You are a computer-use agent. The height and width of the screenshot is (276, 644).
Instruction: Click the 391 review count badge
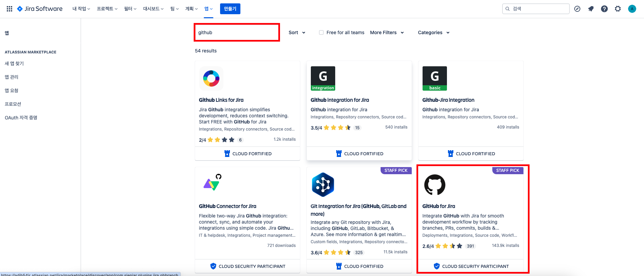click(470, 246)
